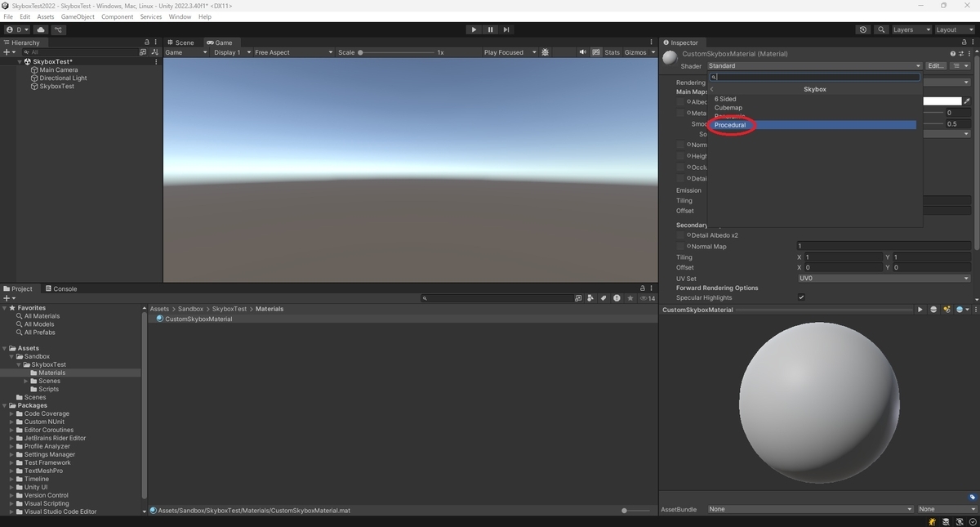Screen dimensions: 980x527
Task: Open the Layers dropdown
Action: (911, 29)
